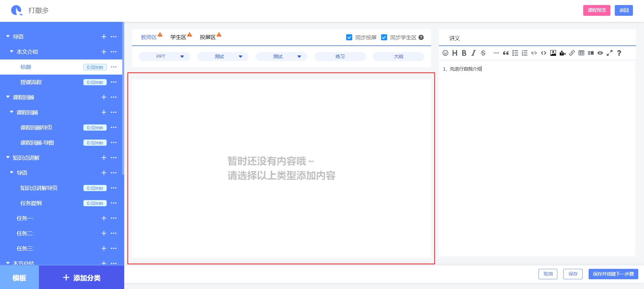Select the 大纲 content type
This screenshot has height=289, width=644.
point(399,56)
